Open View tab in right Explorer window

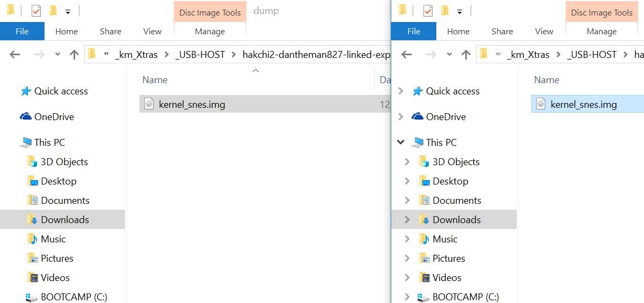click(544, 31)
